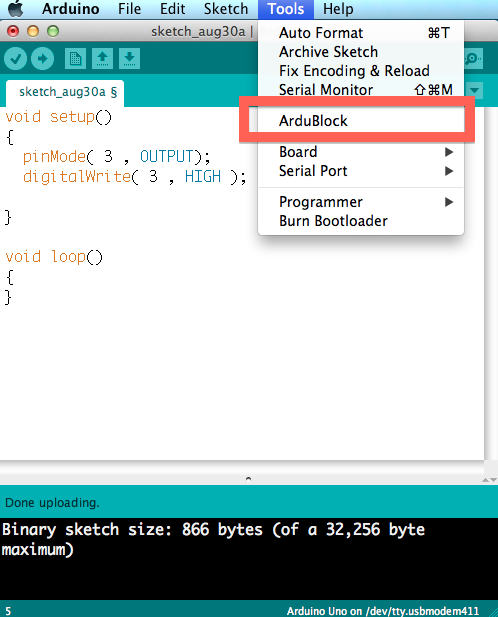The height and width of the screenshot is (617, 498).
Task: Click the console scroll down arrow
Action: (493, 480)
